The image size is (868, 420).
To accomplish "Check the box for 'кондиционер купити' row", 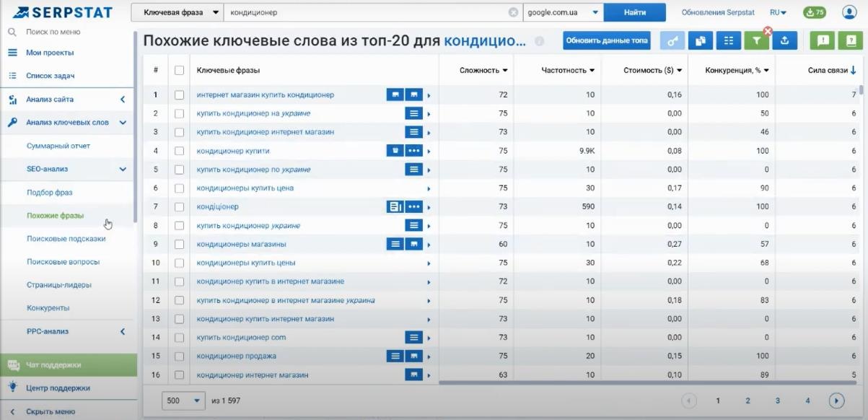I will [180, 151].
